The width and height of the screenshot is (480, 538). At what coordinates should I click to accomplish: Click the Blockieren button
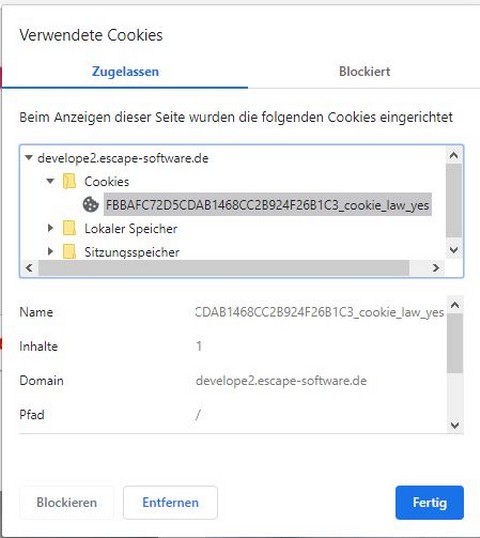[67, 502]
